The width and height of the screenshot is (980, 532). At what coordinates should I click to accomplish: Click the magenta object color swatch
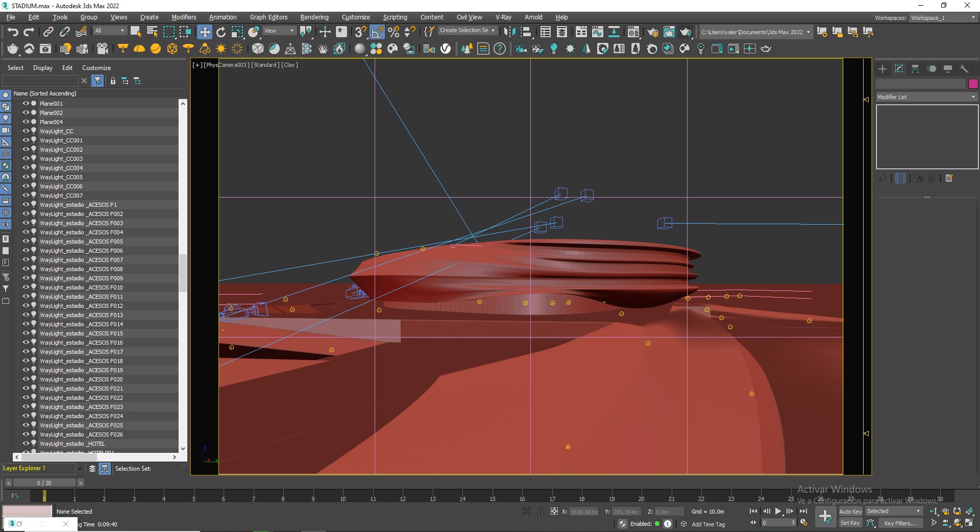click(x=973, y=84)
